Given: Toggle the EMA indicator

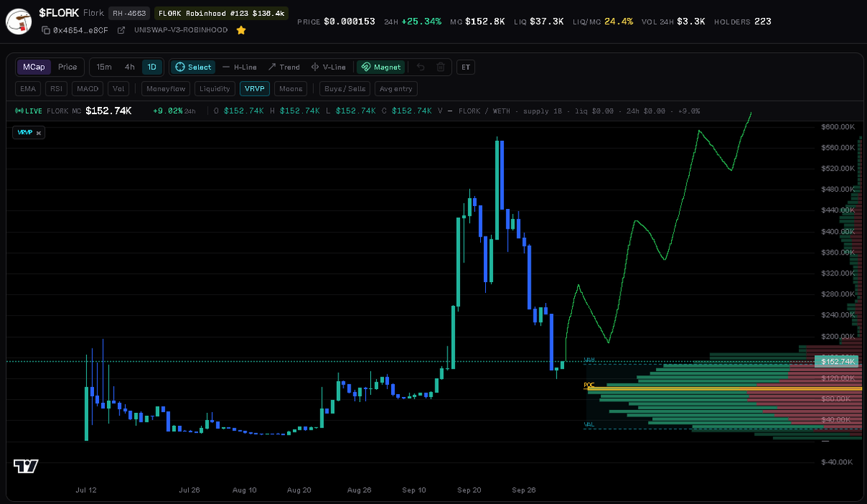Looking at the screenshot, I should [27, 88].
